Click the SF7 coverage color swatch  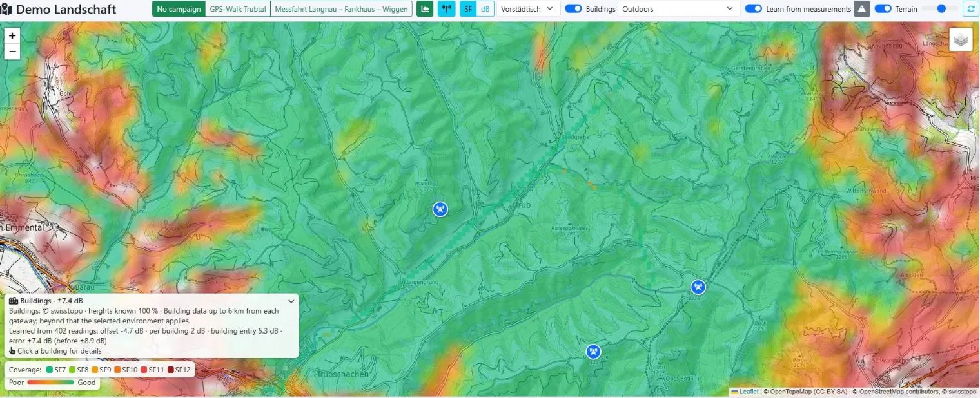click(x=49, y=370)
